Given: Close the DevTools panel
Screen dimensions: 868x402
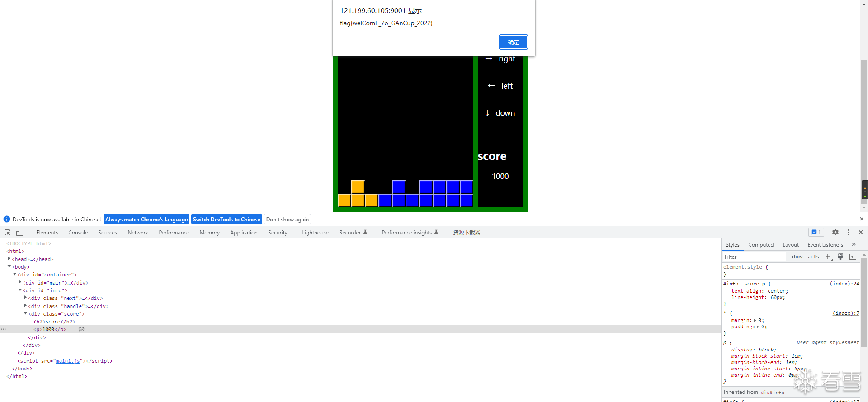Looking at the screenshot, I should coord(861,232).
